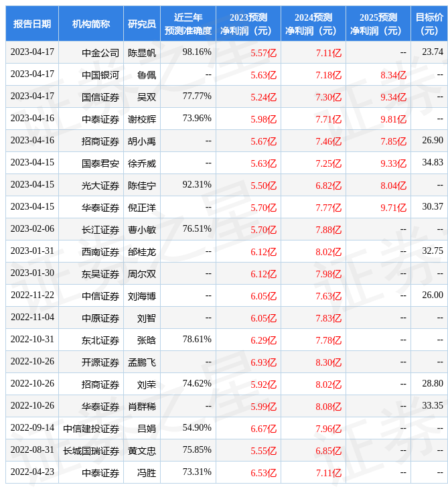Click 2025 forecast 8.34亿
448x489 pixels.
click(x=394, y=75)
